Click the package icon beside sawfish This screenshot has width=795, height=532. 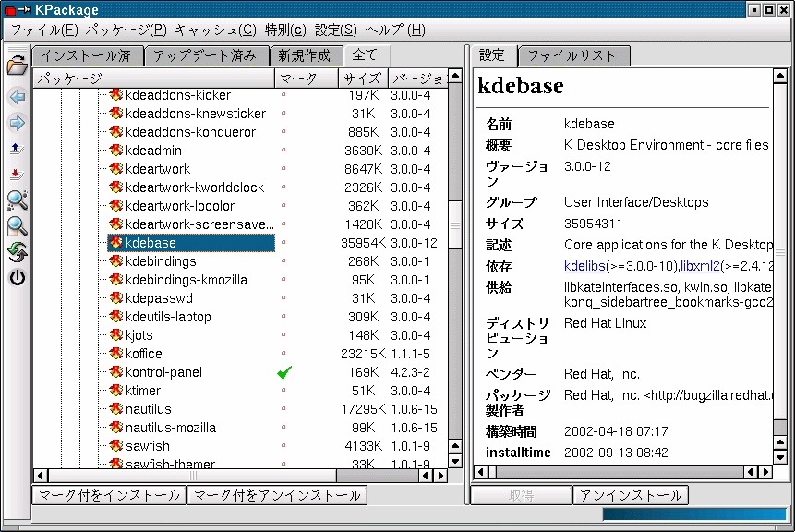point(116,445)
